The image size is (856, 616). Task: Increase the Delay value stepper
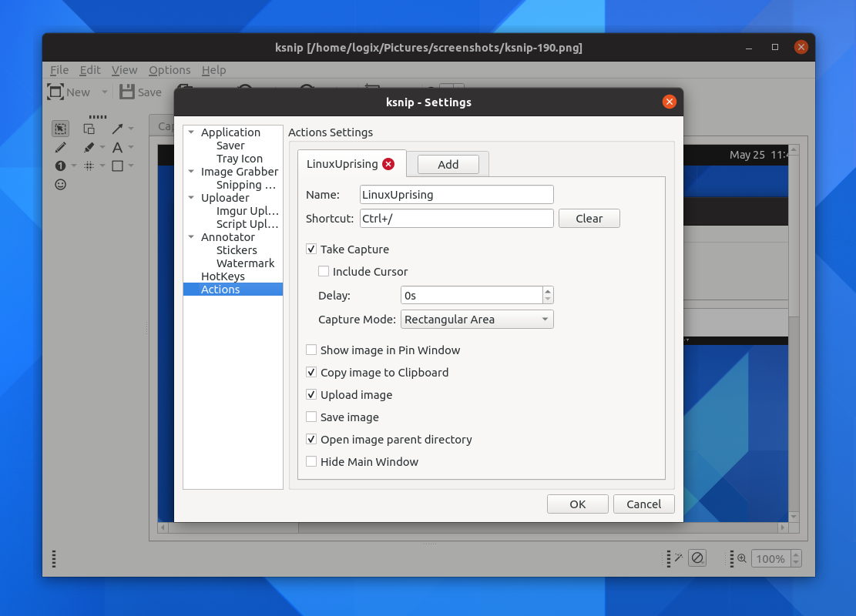(x=547, y=290)
